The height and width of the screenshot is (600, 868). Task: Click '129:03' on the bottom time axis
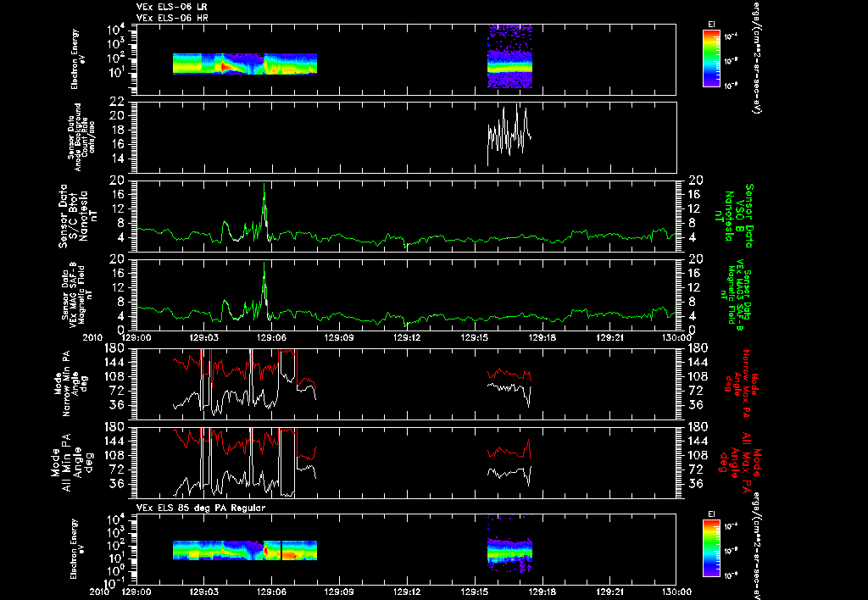click(x=204, y=592)
